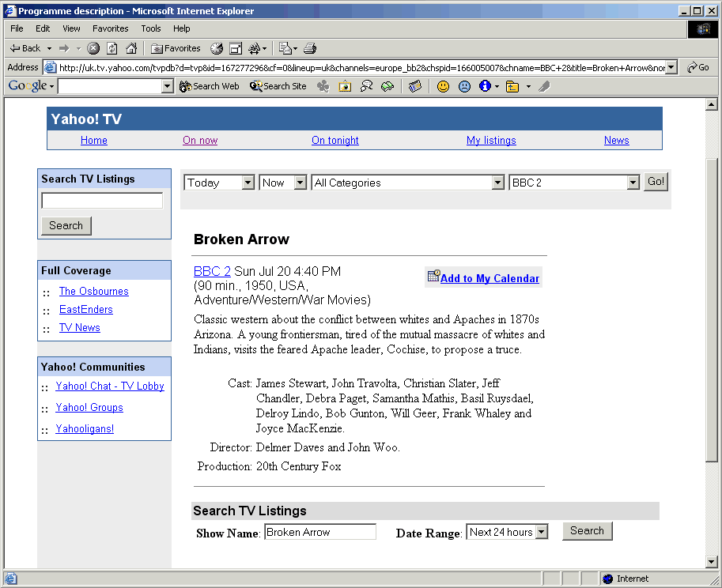
Task: Vote against page with sad smiley
Action: click(x=465, y=86)
